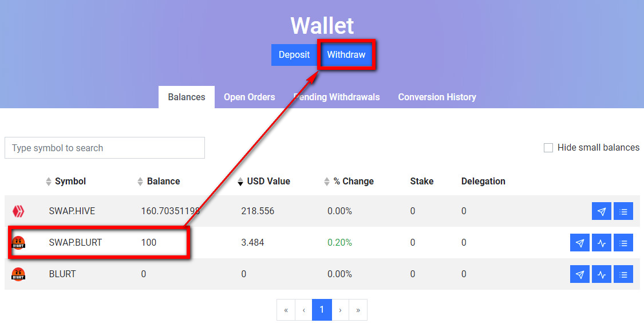Screen dimensions: 644x323
Task: Click the 160.70351198 balance value
Action: point(171,211)
